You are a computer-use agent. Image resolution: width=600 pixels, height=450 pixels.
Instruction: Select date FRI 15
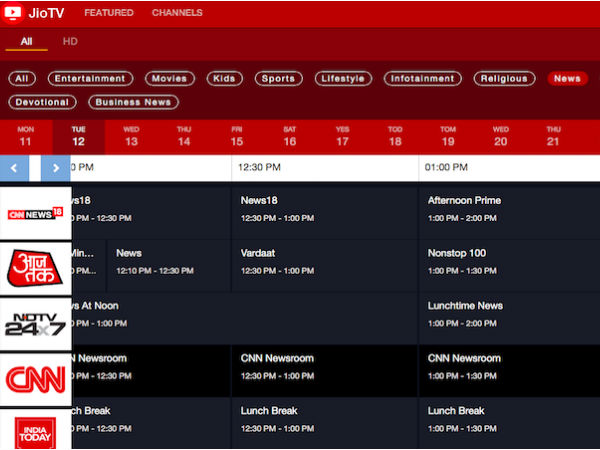(237, 137)
